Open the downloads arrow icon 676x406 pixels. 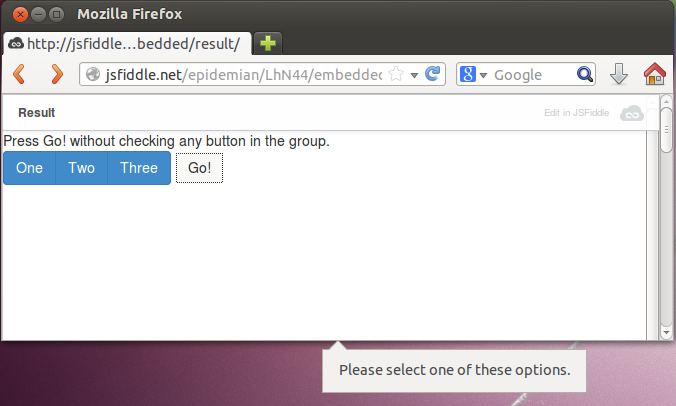point(619,74)
